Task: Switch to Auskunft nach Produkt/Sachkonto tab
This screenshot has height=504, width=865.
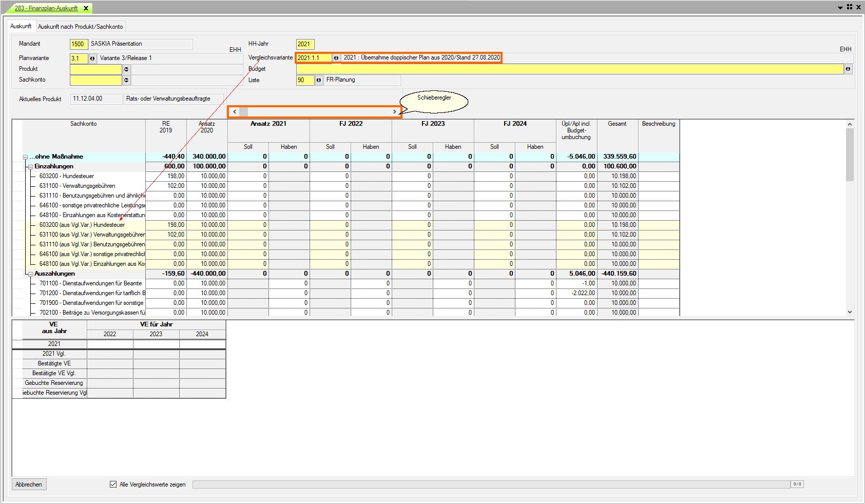Action: point(80,26)
